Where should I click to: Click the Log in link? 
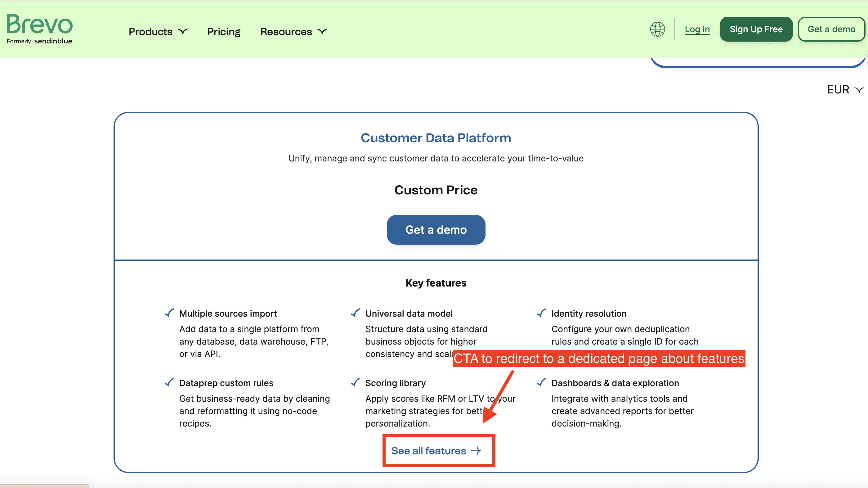(x=697, y=29)
